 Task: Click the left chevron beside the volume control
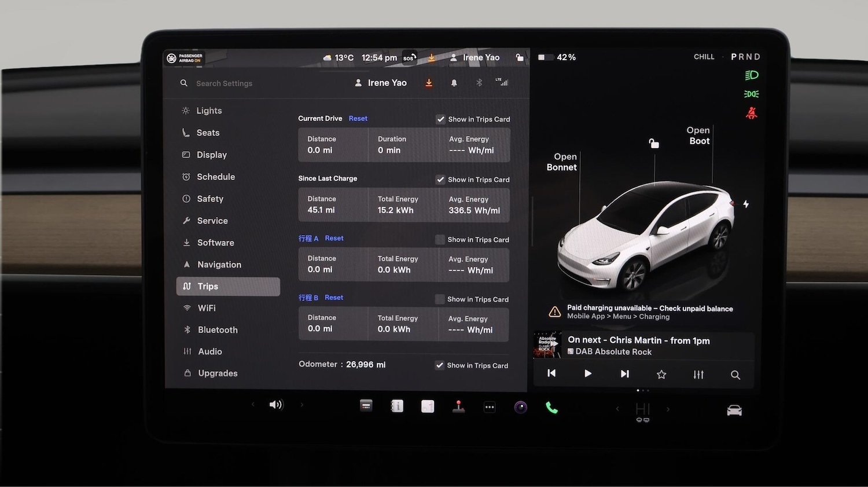coord(253,404)
